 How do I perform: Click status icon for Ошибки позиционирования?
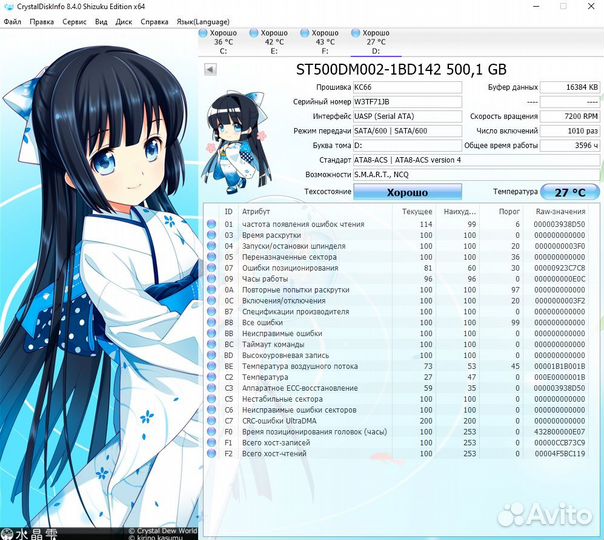point(211,268)
